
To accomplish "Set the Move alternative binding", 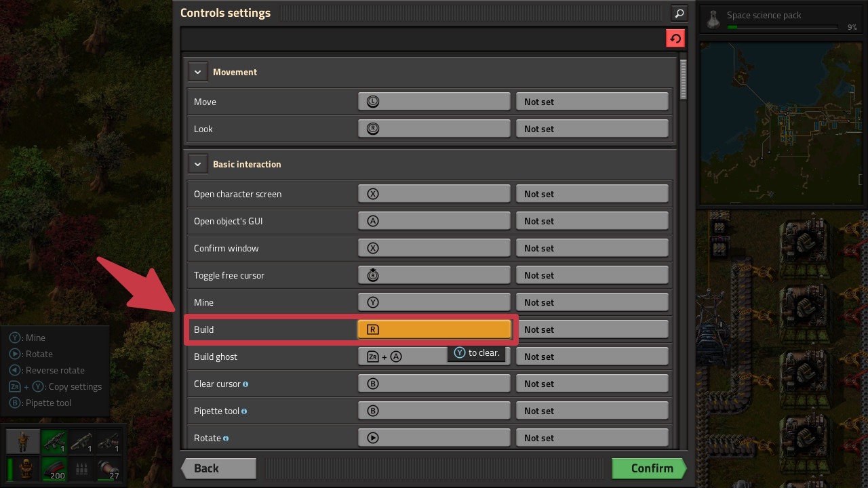I will click(592, 102).
